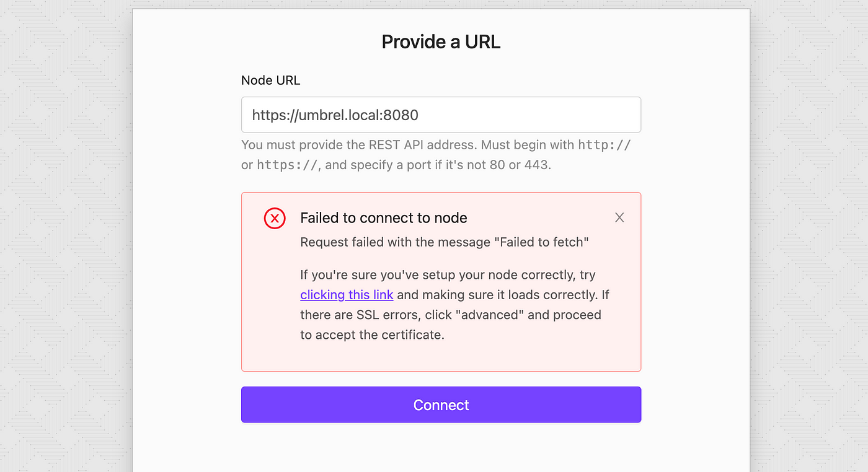The height and width of the screenshot is (472, 868).
Task: Open the 'clicking this link' hyperlink
Action: pos(347,295)
